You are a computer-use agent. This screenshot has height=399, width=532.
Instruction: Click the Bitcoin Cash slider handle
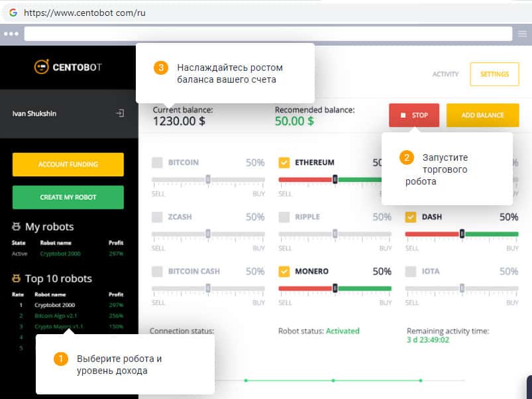point(208,288)
